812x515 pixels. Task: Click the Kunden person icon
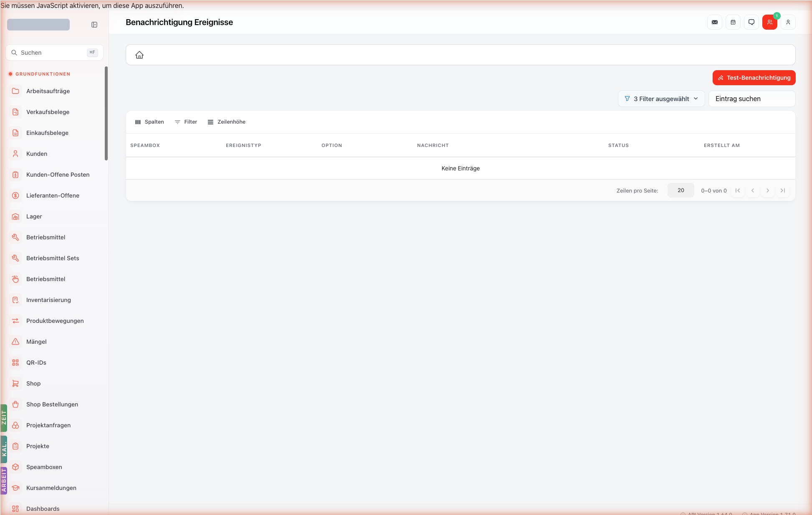point(15,154)
